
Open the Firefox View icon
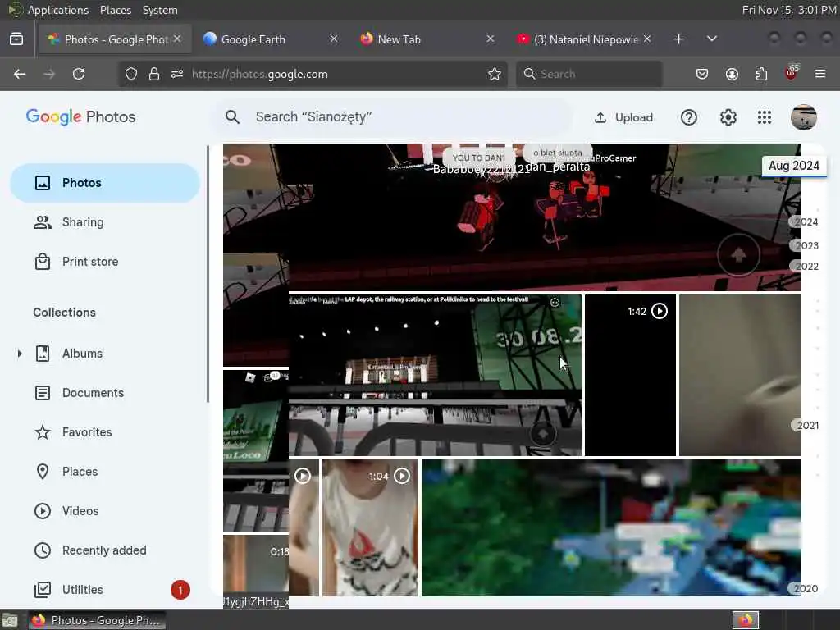point(16,39)
